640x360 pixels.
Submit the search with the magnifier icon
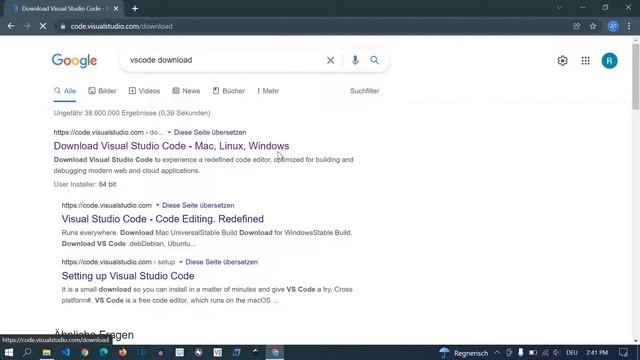click(x=374, y=60)
